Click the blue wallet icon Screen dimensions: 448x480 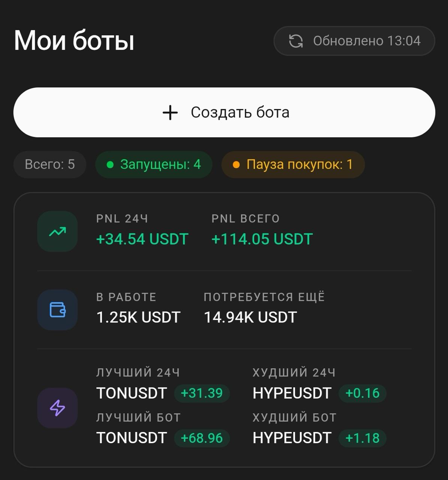pyautogui.click(x=57, y=310)
